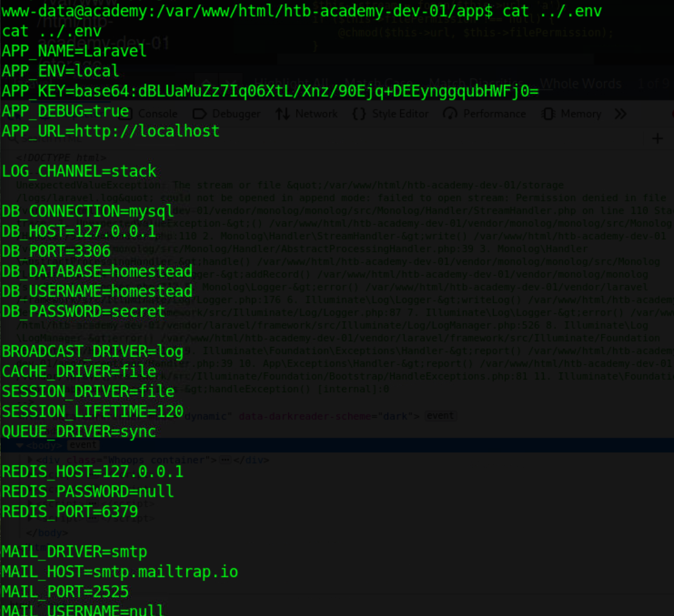The height and width of the screenshot is (616, 674).
Task: Click the ellipsis badge in Whoops container div
Action: [225, 460]
